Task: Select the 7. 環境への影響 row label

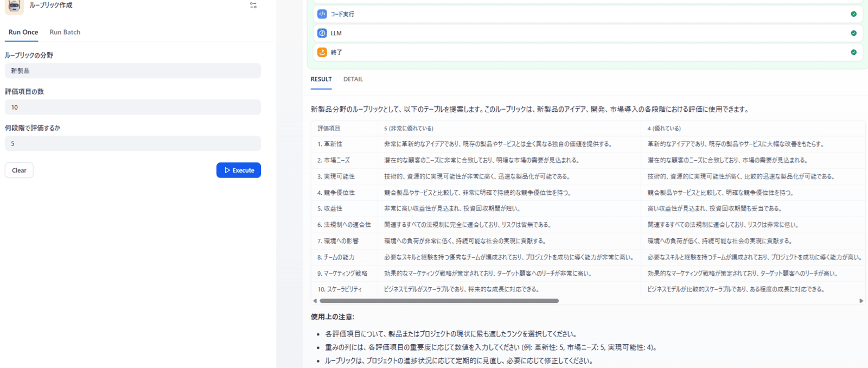Action: (338, 241)
